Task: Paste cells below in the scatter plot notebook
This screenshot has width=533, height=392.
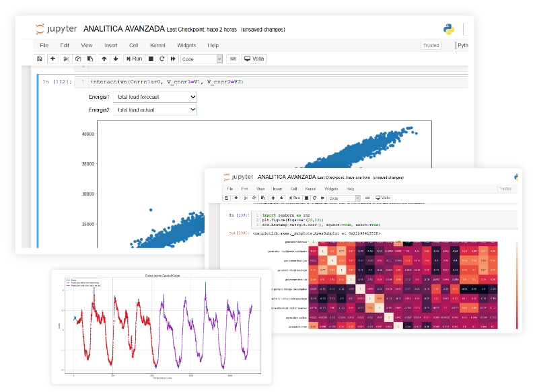Action: [x=90, y=59]
